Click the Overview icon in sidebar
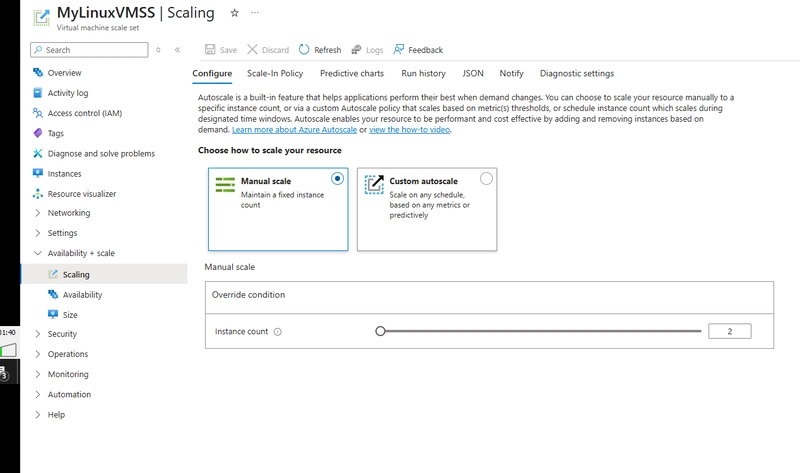Viewport: 800px width, 473px height. click(38, 72)
